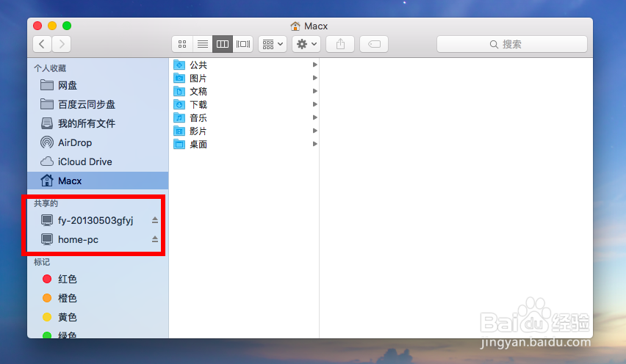The image size is (626, 364).
Task: Click the 标记 section header
Action: click(x=42, y=262)
